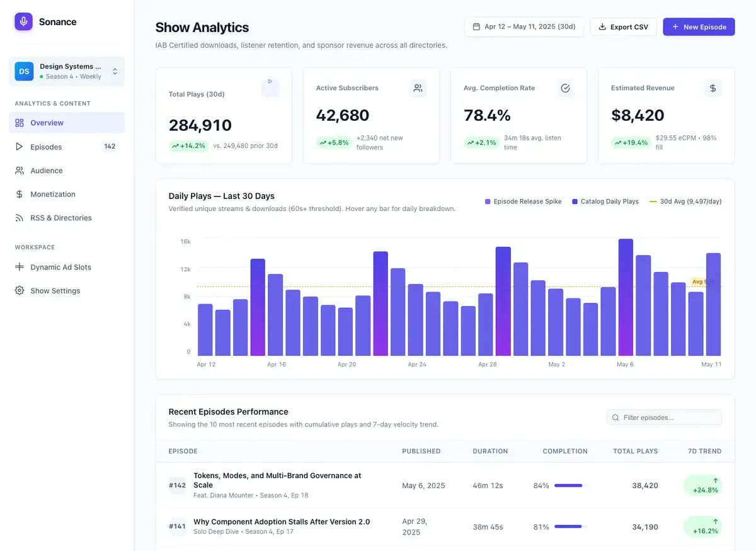Focus the Filter episodes search field
The height and width of the screenshot is (551, 756).
click(664, 418)
